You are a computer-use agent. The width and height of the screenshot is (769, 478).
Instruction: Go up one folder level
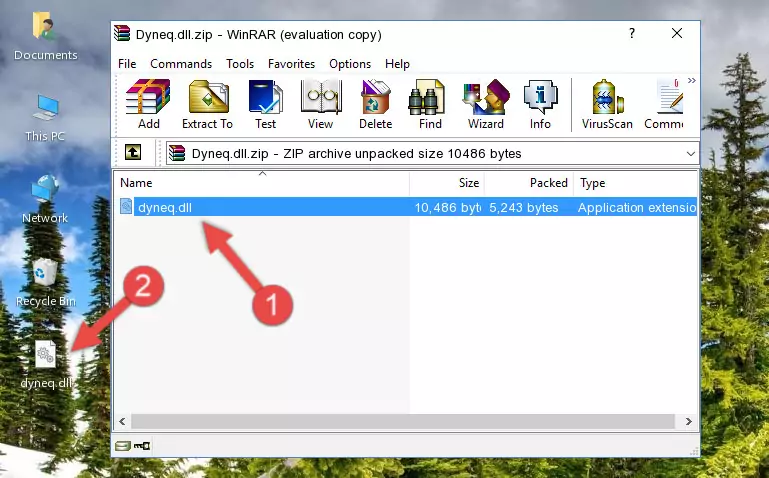click(133, 152)
